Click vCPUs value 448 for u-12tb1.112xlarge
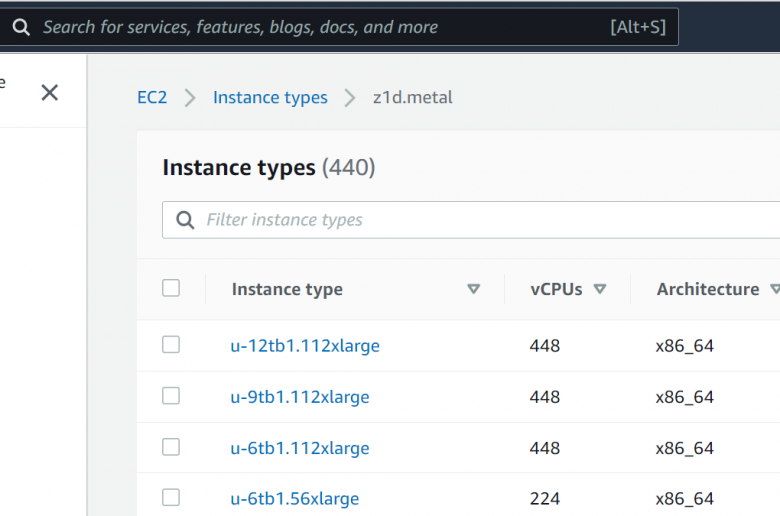The image size is (780, 516). tap(545, 346)
